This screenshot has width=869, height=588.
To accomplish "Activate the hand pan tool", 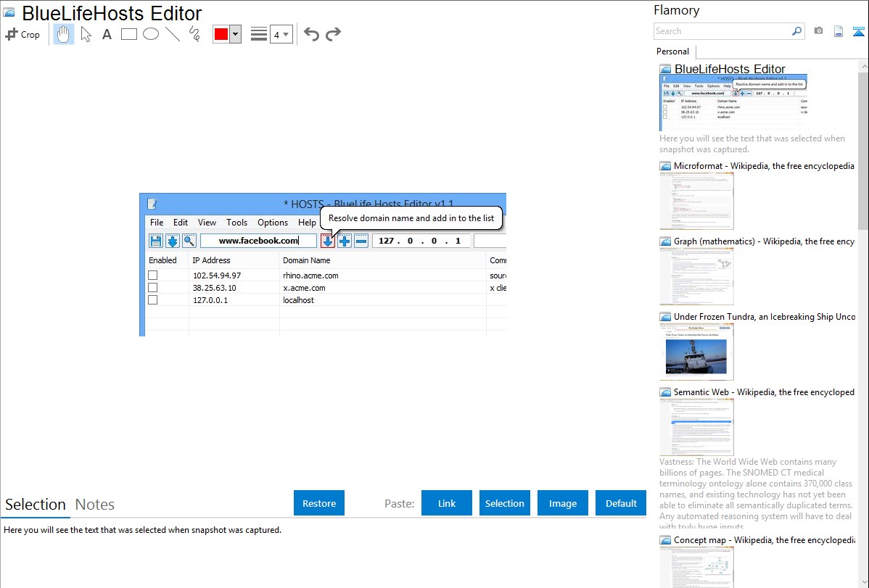I will (64, 34).
